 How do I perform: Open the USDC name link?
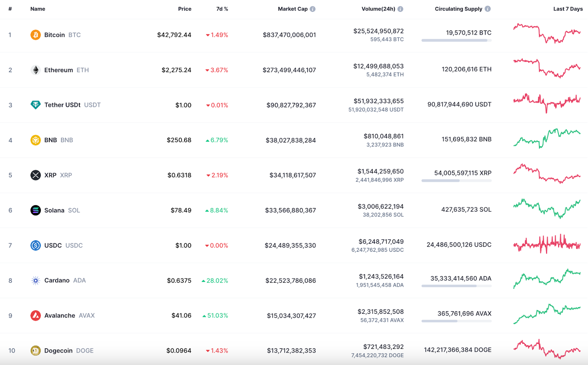64,245
